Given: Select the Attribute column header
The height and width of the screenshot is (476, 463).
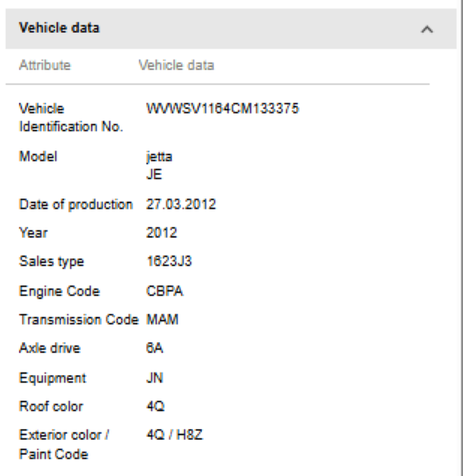Looking at the screenshot, I should click(x=45, y=66).
